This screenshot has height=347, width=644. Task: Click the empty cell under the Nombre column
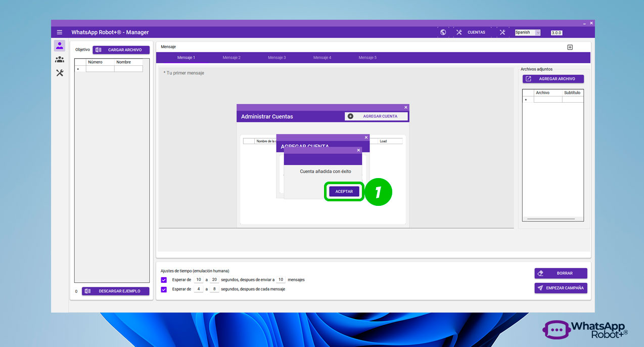coord(128,69)
